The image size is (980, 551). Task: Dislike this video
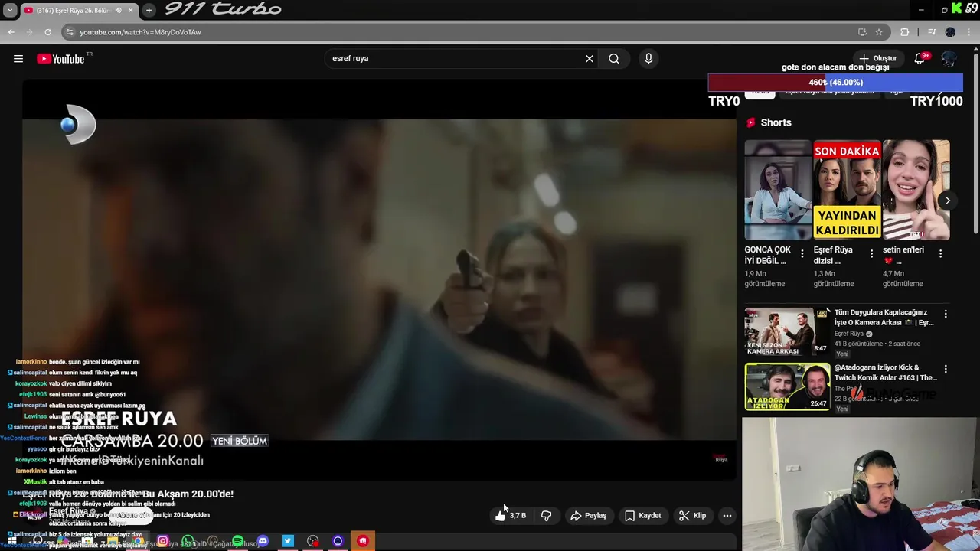[546, 516]
